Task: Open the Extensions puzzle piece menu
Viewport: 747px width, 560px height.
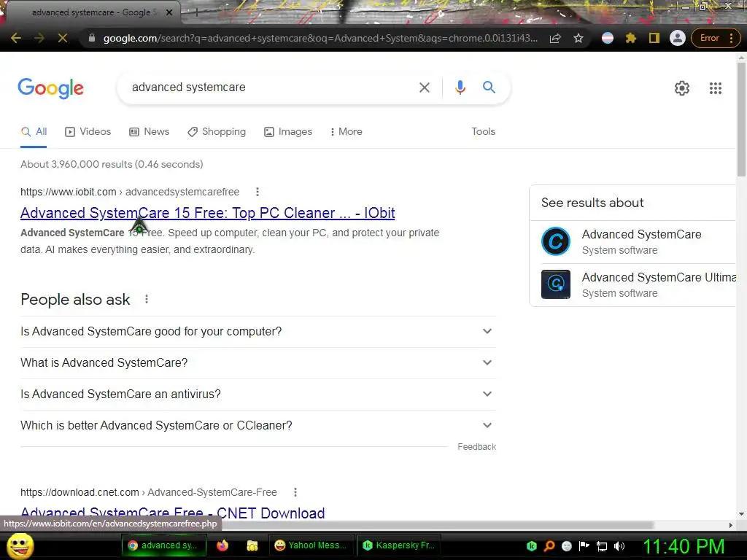Action: click(631, 38)
